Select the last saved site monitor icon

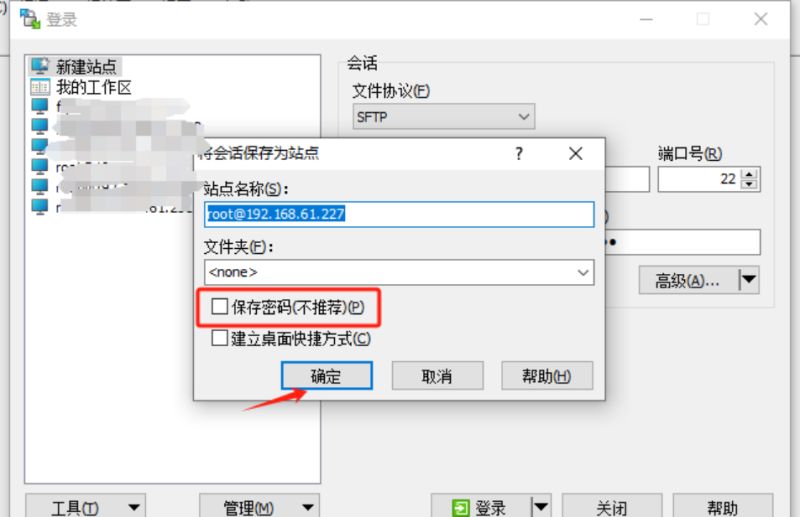click(x=40, y=207)
